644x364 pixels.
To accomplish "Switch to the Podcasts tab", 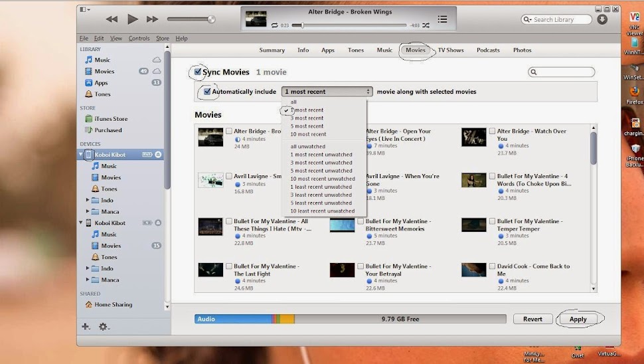I will 488,50.
